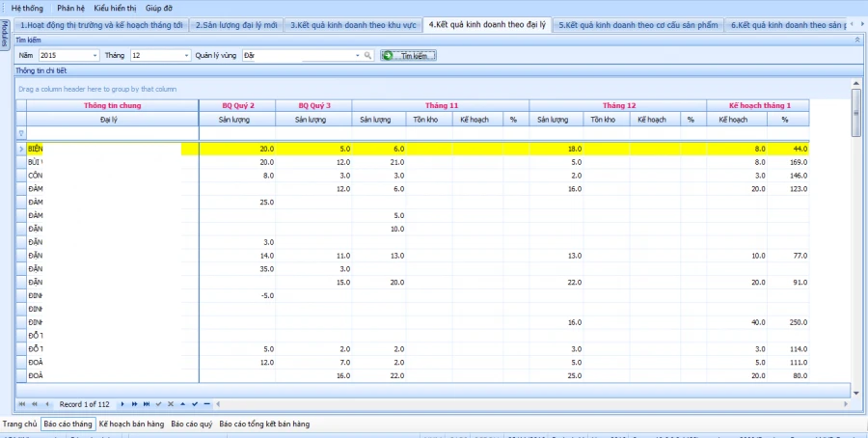Viewport: 868px width, 438px height.
Task: Switch to tab 6 Kết quả kinh doanh theo sản phẩm
Action: (x=788, y=25)
